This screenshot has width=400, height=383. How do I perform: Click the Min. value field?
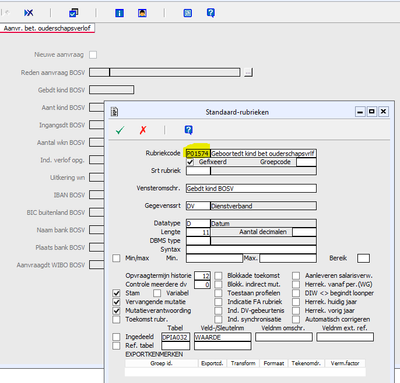(x=214, y=258)
